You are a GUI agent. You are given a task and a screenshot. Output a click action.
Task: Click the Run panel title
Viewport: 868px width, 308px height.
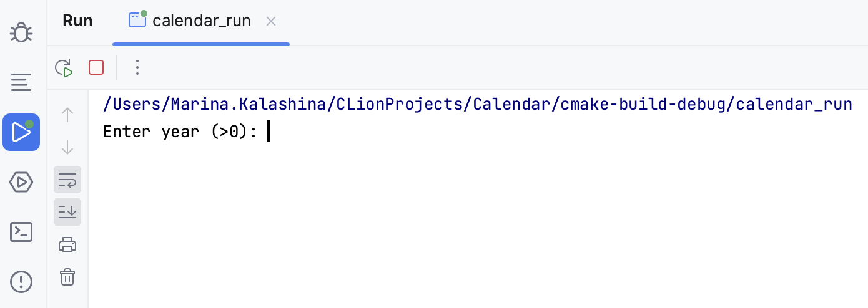(x=77, y=21)
